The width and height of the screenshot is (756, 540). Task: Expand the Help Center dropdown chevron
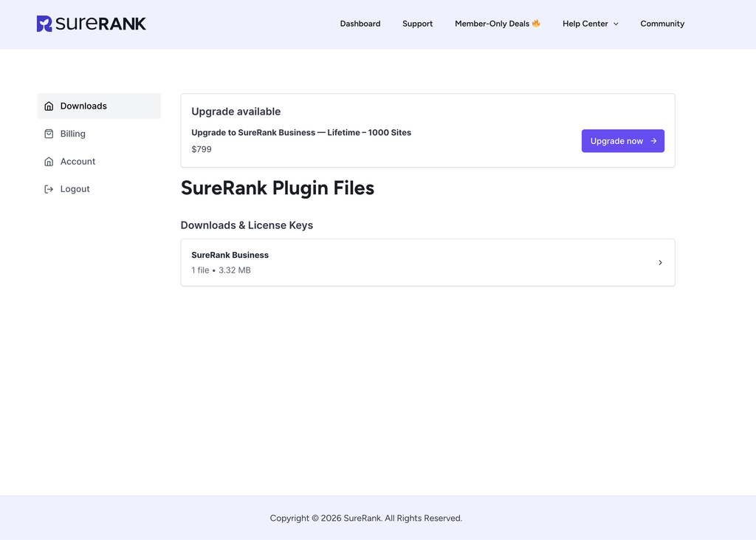tap(616, 24)
